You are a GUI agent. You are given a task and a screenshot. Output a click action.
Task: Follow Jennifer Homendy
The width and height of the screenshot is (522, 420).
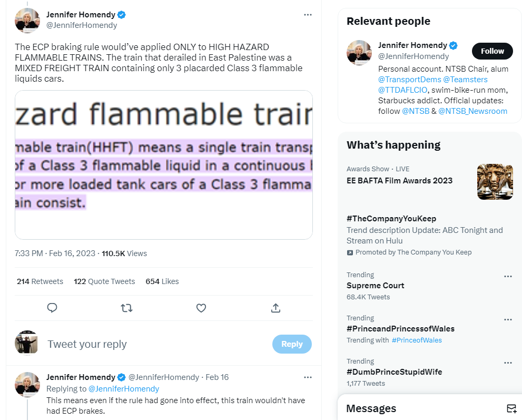point(492,51)
